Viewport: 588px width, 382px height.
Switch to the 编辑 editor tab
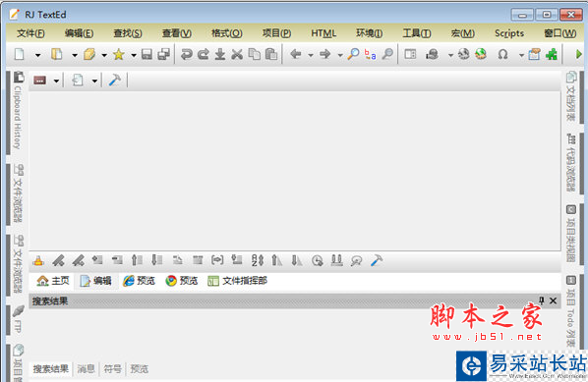click(96, 281)
